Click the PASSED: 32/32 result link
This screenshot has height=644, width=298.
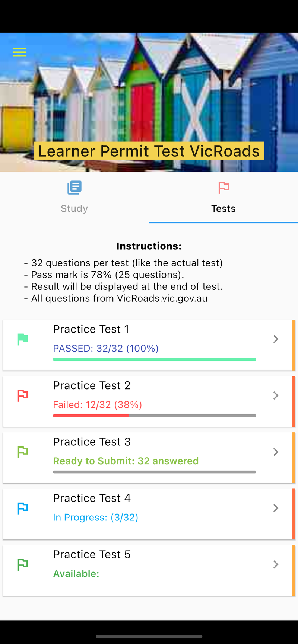[x=106, y=348]
